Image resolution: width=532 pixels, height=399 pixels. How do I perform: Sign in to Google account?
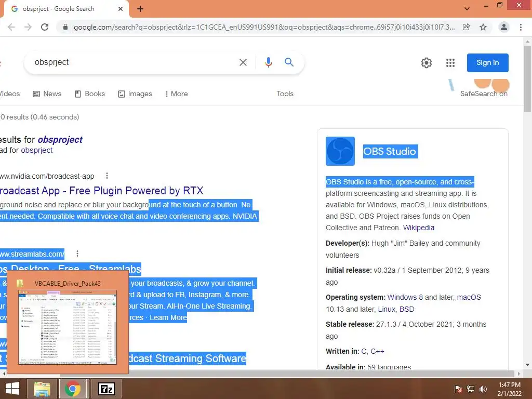487,63
